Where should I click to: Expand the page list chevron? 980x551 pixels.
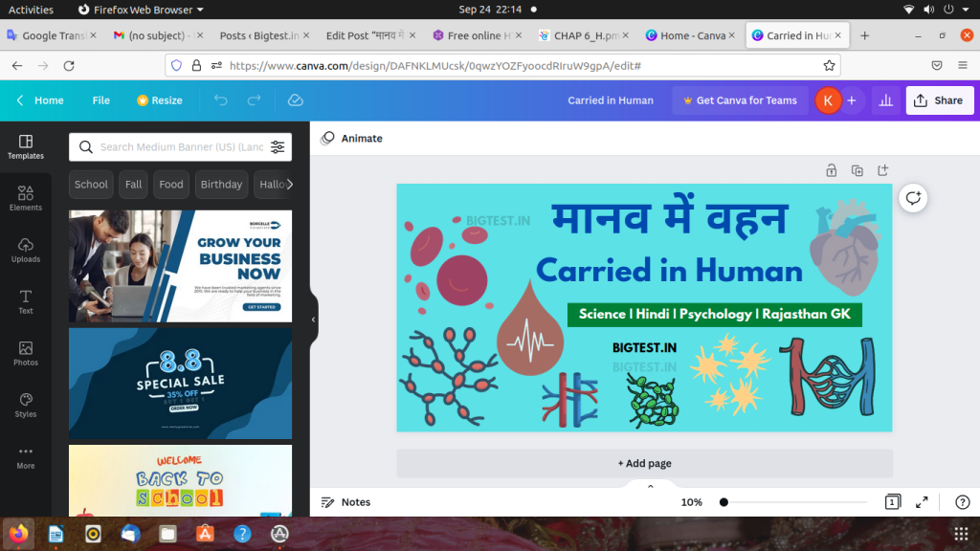(650, 486)
